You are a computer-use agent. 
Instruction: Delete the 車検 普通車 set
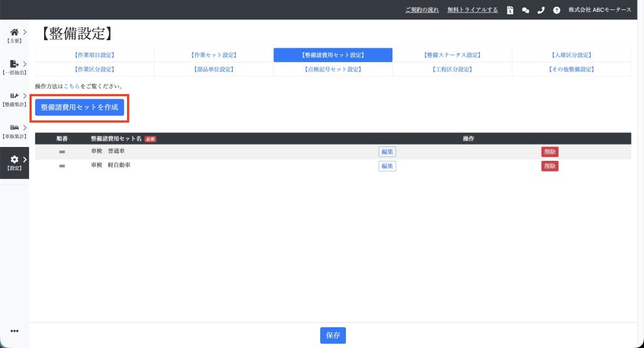click(x=550, y=152)
